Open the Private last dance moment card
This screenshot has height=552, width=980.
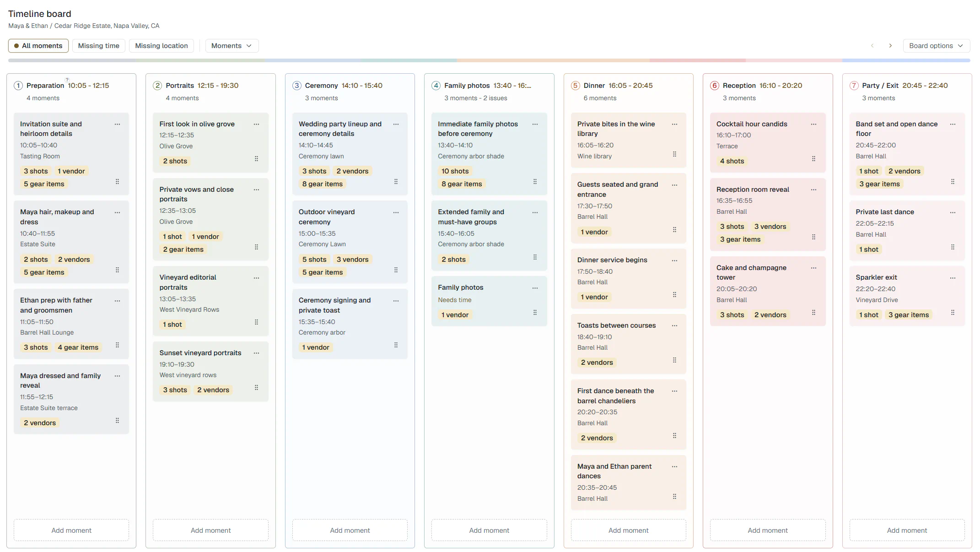click(x=907, y=230)
